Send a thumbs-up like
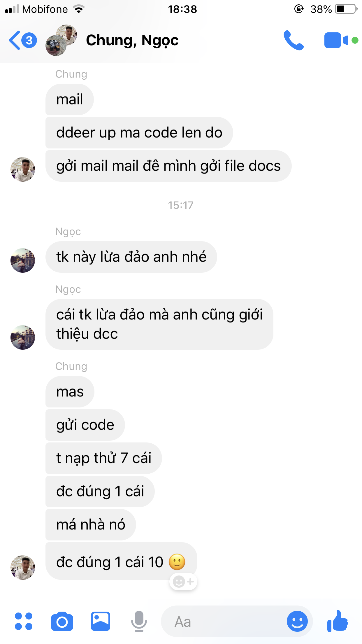The height and width of the screenshot is (644, 362). coord(338,621)
